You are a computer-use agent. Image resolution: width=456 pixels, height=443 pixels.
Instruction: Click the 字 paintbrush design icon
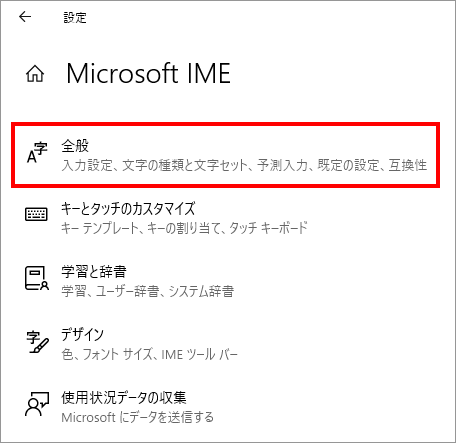[x=37, y=342]
